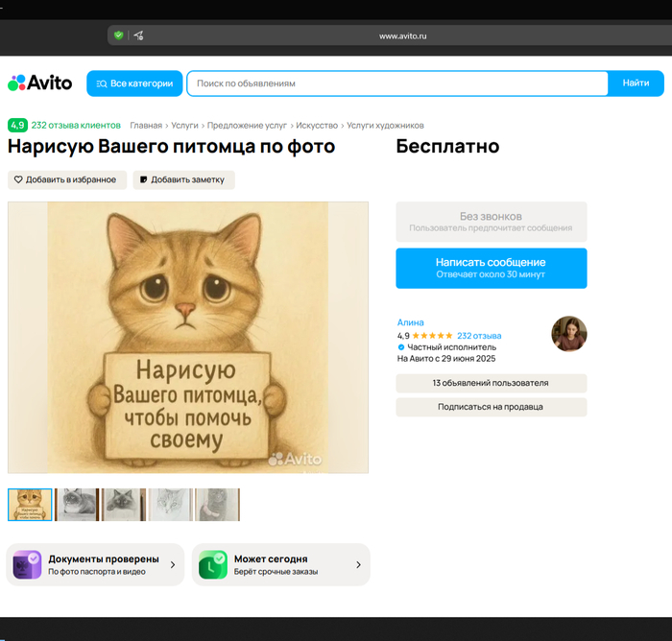The height and width of the screenshot is (641, 672).
Task: Go to 'Услуги художников' breadcrumb
Action: click(385, 126)
